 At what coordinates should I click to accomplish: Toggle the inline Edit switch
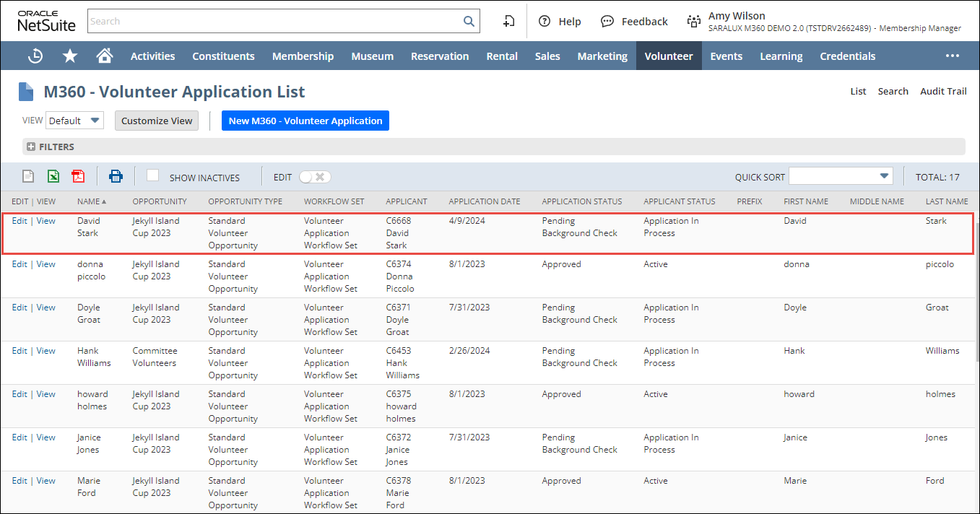(x=315, y=177)
